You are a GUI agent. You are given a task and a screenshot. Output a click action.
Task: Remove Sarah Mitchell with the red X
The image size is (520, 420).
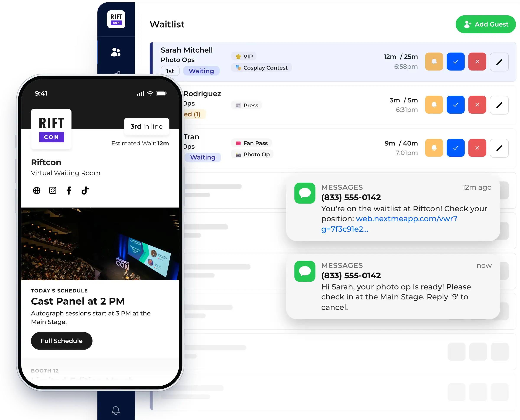click(x=477, y=61)
